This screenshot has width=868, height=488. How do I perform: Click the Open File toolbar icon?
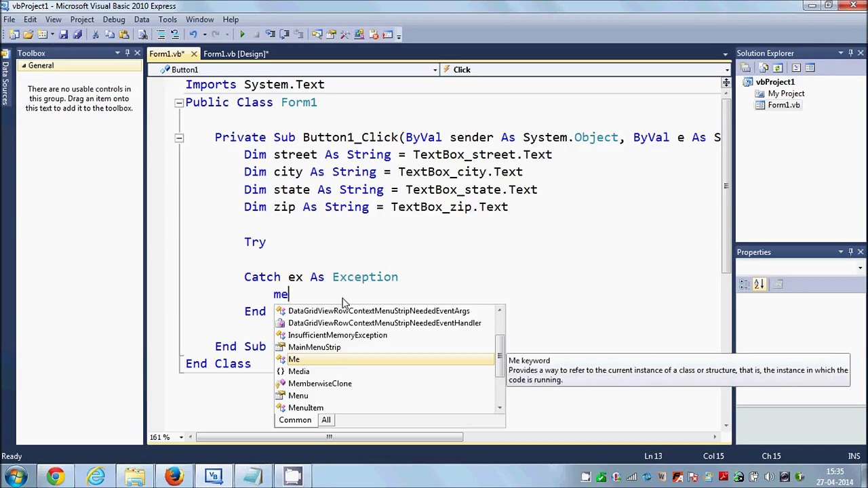coord(28,34)
